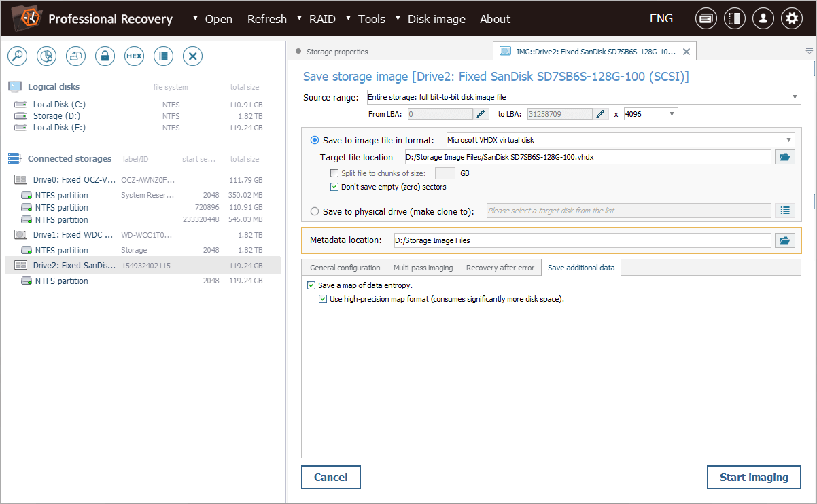This screenshot has width=817, height=504.
Task: Click the pencil edit icon for to LBA
Action: [600, 114]
